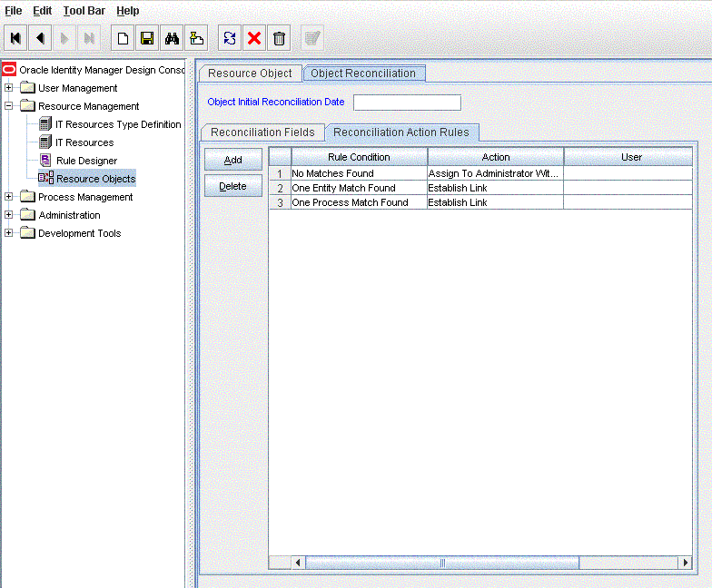Click Establish Link for Process Match

[x=496, y=202]
